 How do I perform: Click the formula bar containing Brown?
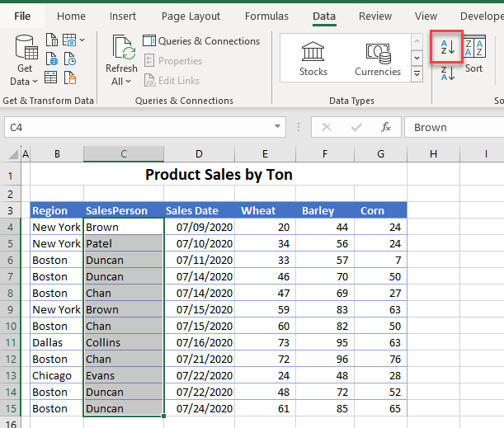point(454,128)
